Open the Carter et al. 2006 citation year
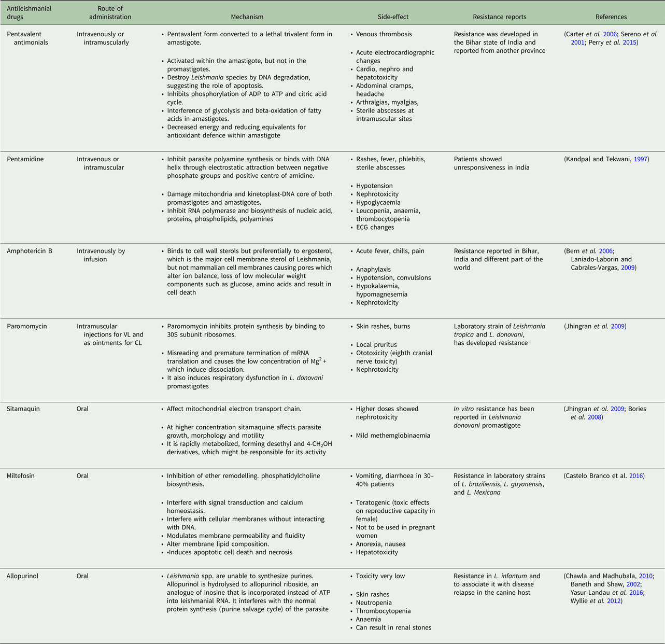Viewport: 665px width, 644px height. point(610,34)
